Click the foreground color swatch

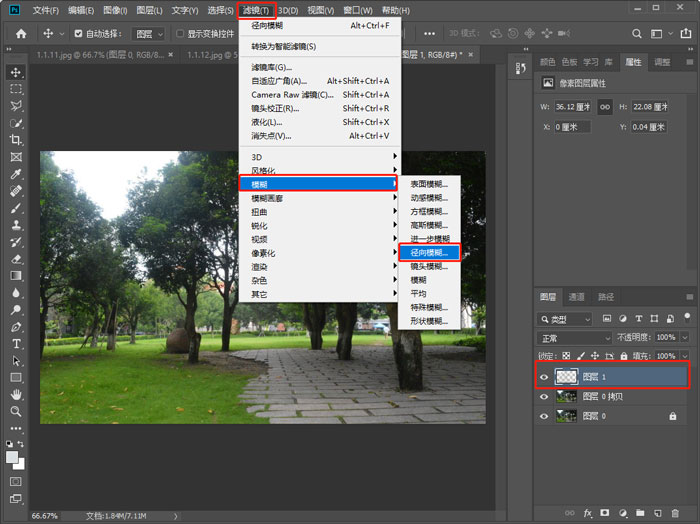[x=12, y=457]
